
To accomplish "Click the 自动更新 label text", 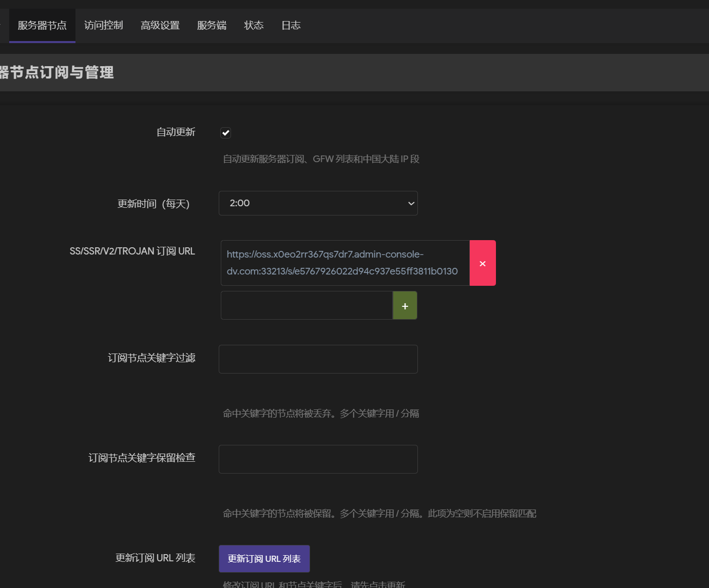I will point(176,132).
